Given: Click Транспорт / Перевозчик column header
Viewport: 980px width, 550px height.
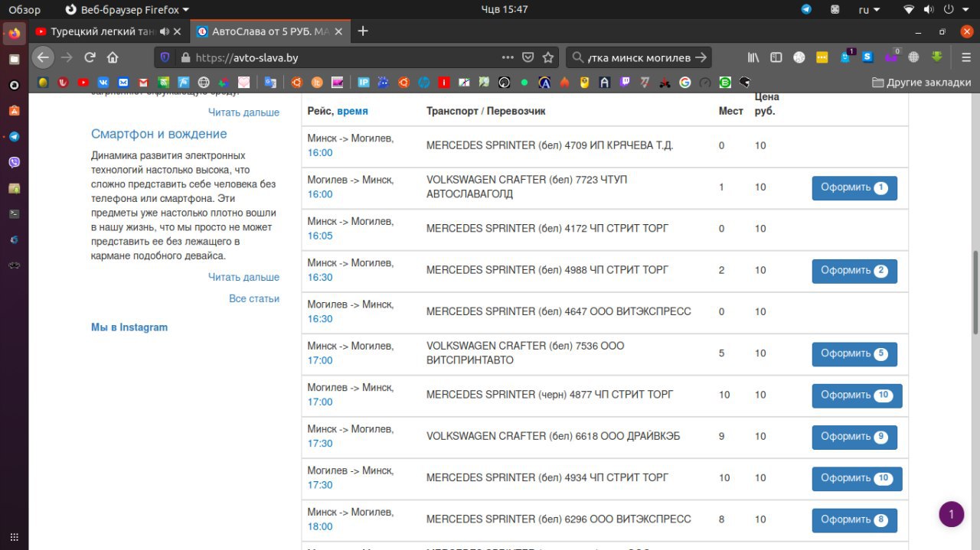Looking at the screenshot, I should tap(485, 111).
